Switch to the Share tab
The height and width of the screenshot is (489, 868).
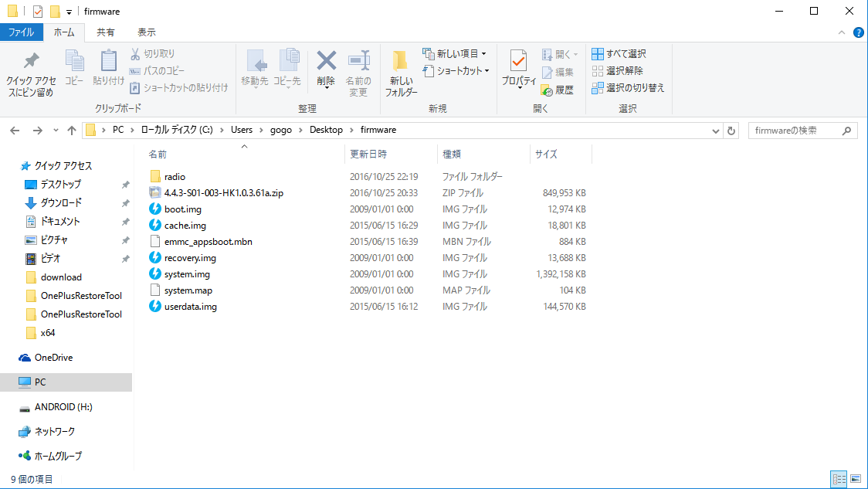pyautogui.click(x=106, y=32)
